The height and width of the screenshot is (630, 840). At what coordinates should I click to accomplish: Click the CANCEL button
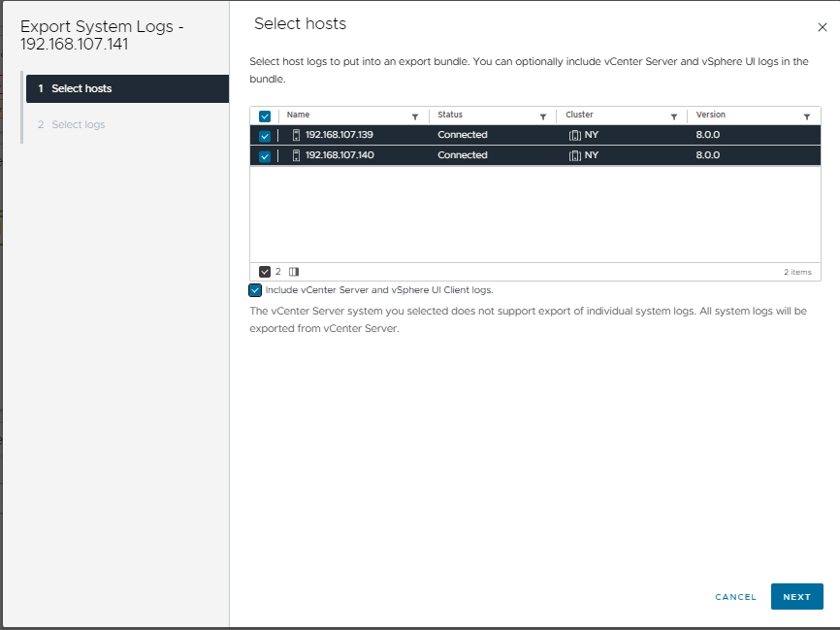[735, 597]
